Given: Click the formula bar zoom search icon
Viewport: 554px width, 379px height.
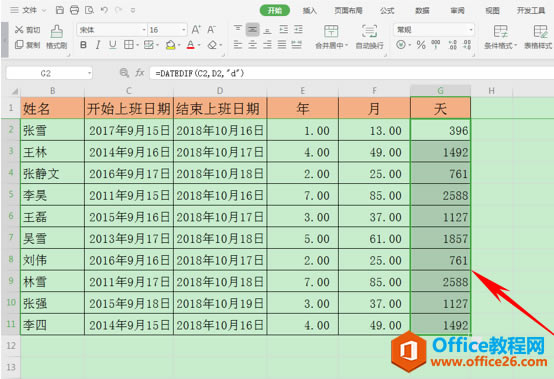Looking at the screenshot, I should 124,73.
